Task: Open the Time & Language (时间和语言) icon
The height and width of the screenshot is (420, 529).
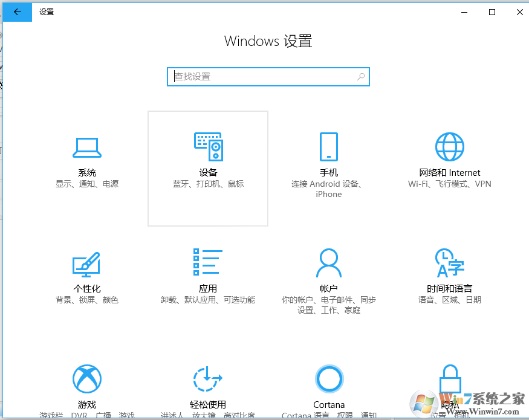Action: tap(449, 262)
